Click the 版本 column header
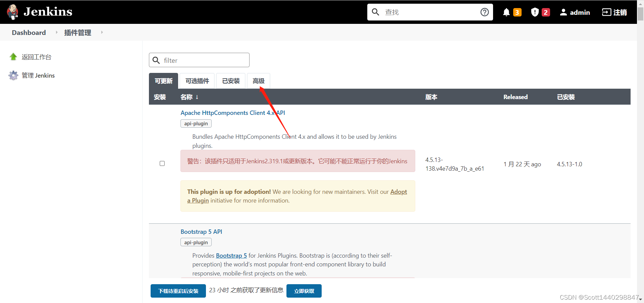Viewport: 644px width, 303px height. [x=431, y=97]
